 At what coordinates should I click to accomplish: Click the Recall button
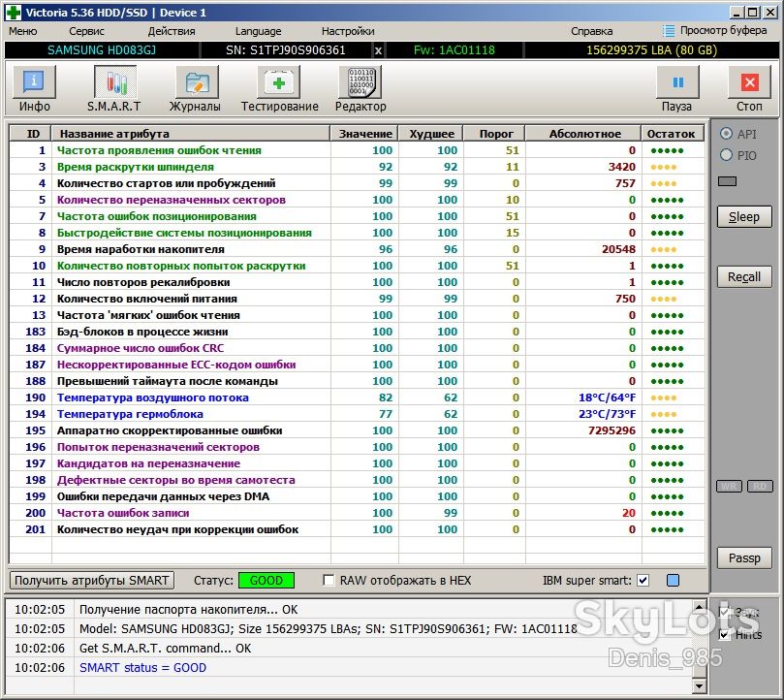click(x=744, y=276)
